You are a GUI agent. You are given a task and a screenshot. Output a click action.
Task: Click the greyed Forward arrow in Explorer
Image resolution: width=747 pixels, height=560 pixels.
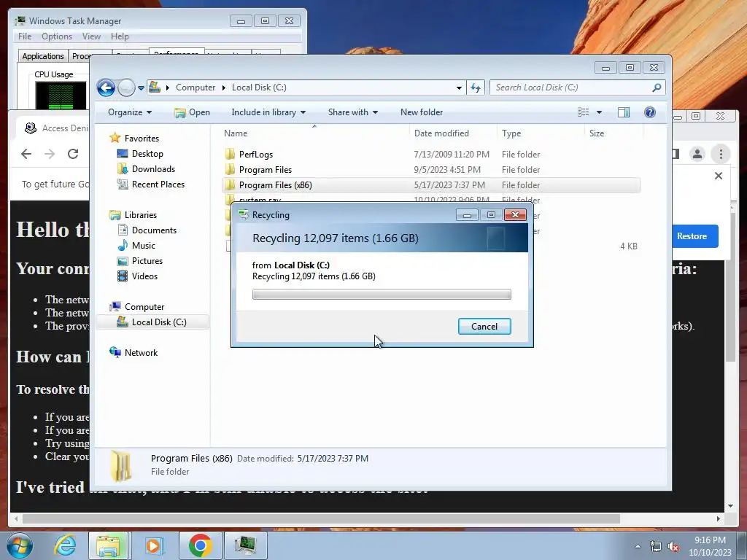(126, 87)
